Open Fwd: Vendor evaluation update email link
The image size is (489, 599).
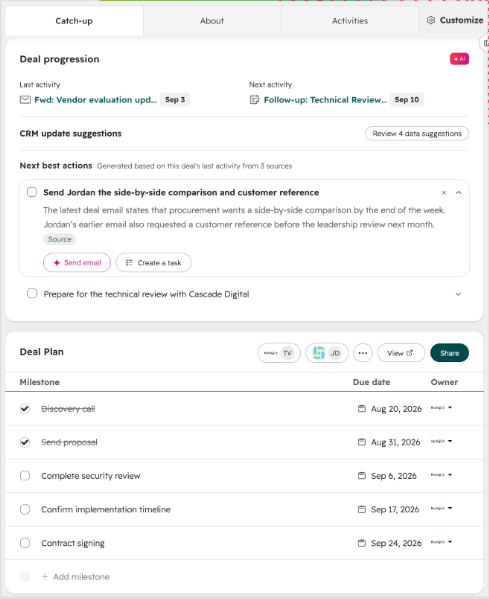pyautogui.click(x=96, y=100)
